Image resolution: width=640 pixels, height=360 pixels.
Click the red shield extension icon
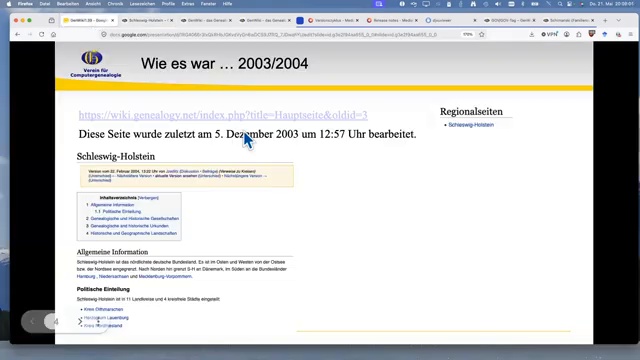tap(592, 34)
